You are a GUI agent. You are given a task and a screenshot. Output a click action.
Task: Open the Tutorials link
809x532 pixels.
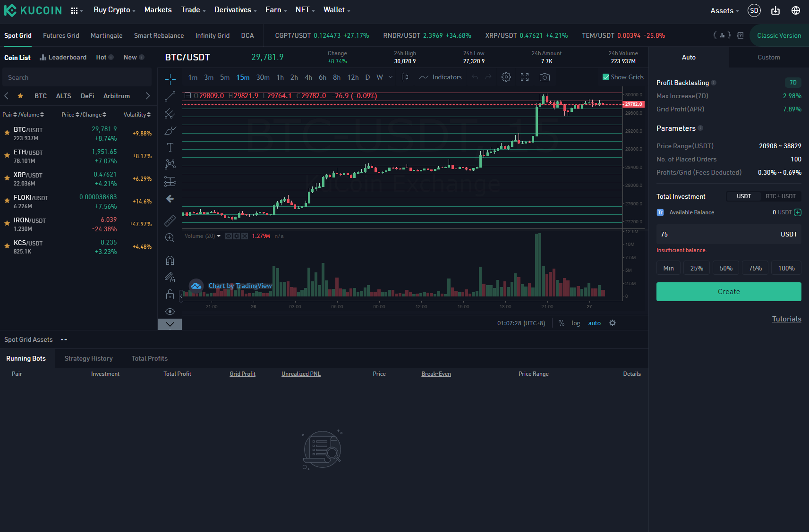786,319
